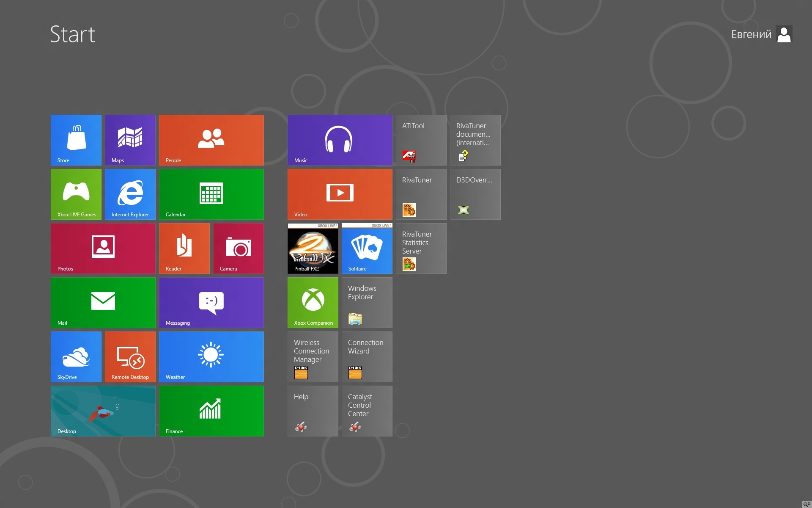The image size is (812, 508).
Task: Launch Internet Explorer tile
Action: click(x=130, y=194)
